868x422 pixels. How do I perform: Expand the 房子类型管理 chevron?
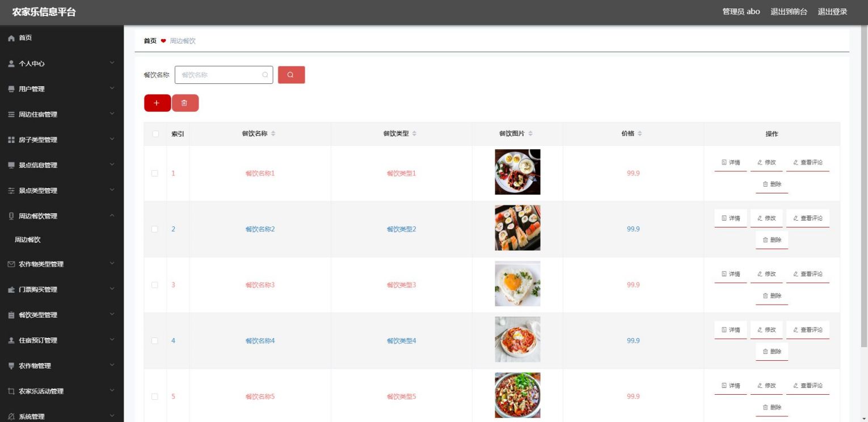pos(112,140)
